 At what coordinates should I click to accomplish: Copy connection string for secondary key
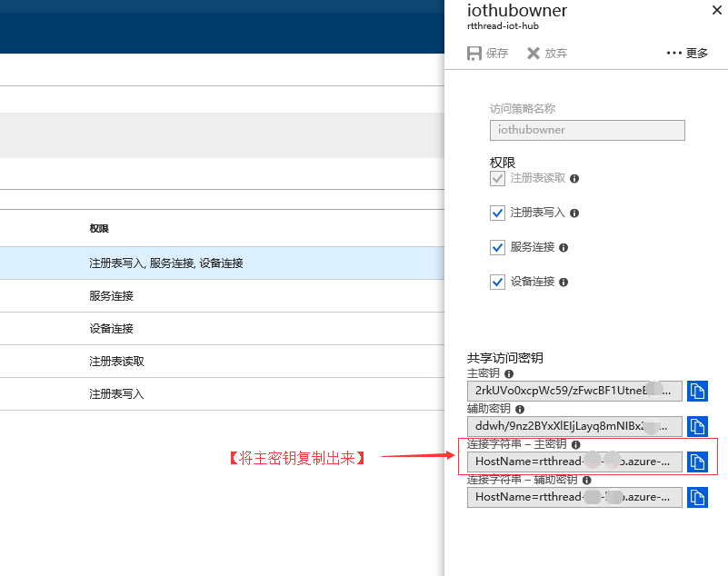point(697,497)
